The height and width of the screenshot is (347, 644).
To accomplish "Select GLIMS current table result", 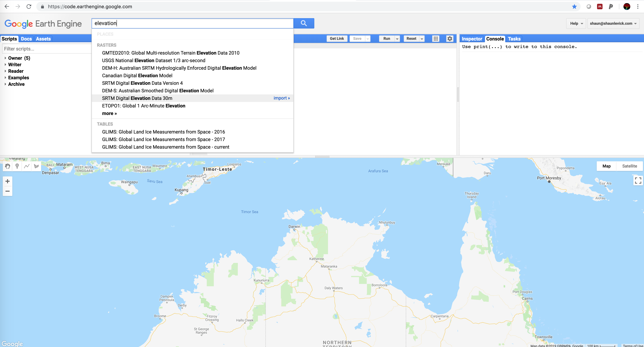I will pos(192,147).
